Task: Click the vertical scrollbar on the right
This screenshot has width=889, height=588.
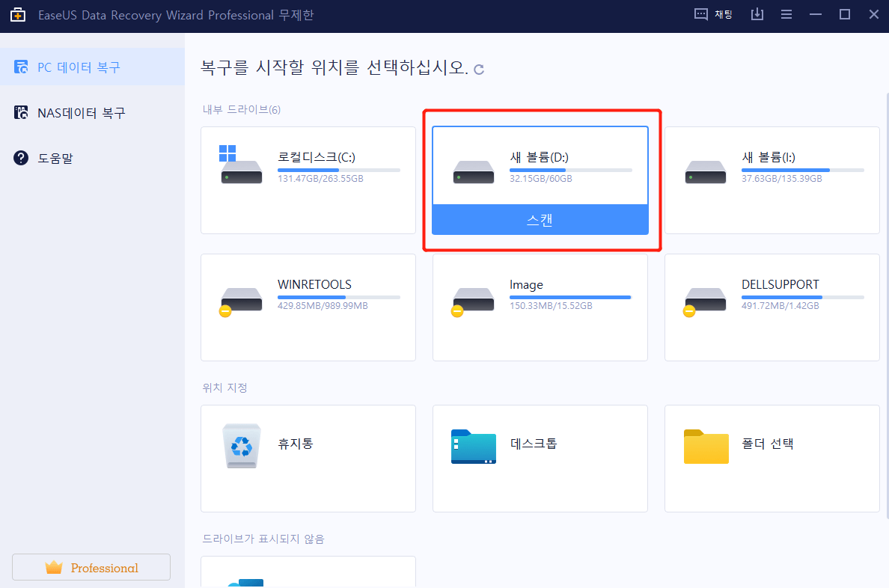Action: click(886, 306)
